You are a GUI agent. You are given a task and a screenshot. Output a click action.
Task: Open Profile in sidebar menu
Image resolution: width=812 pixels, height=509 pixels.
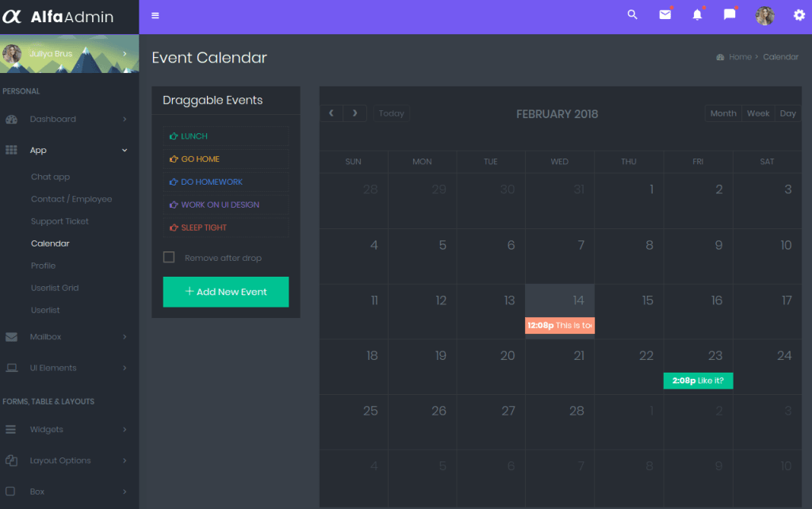43,266
